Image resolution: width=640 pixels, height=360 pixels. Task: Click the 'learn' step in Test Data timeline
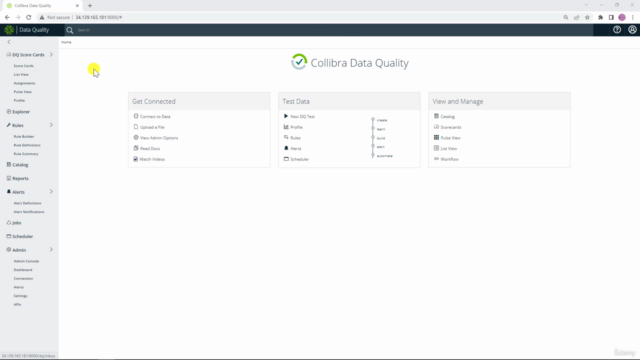point(381,129)
